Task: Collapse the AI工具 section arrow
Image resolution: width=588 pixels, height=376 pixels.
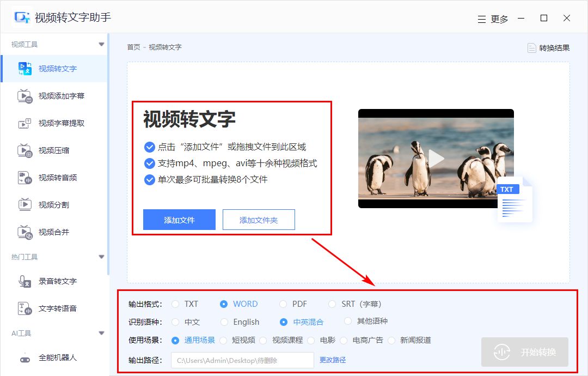Action: tap(101, 333)
